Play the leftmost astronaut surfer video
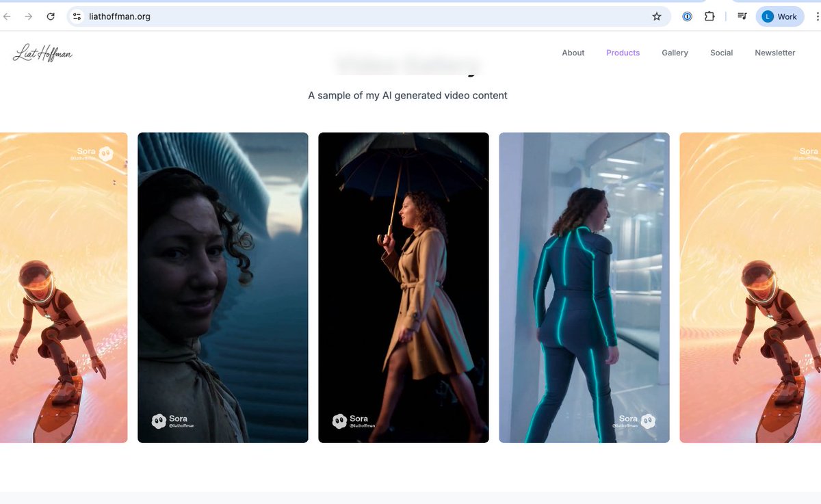821x504 pixels. [x=64, y=287]
